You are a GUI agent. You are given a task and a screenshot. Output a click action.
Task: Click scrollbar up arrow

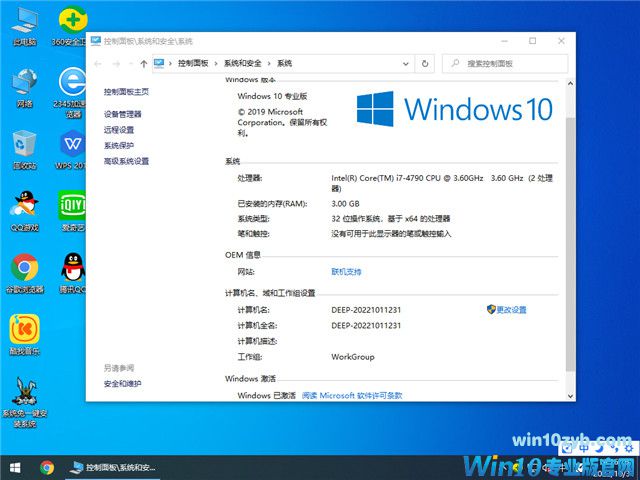pyautogui.click(x=570, y=83)
